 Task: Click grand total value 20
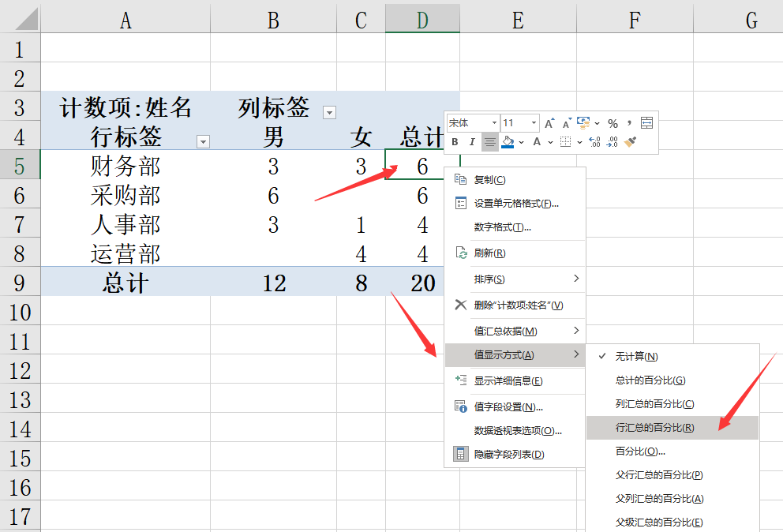[422, 283]
